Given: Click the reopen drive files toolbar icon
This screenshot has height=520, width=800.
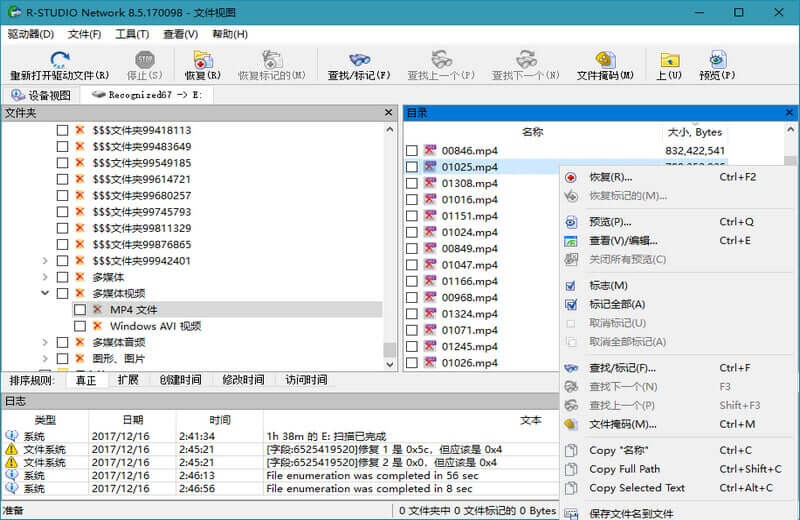Looking at the screenshot, I should (x=60, y=59).
